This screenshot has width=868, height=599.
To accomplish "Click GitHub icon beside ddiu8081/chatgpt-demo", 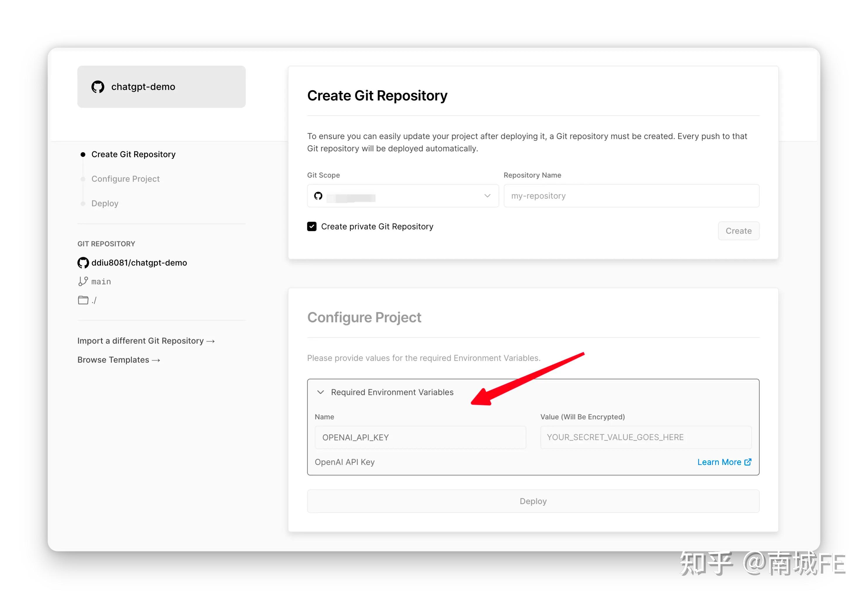I will (83, 263).
